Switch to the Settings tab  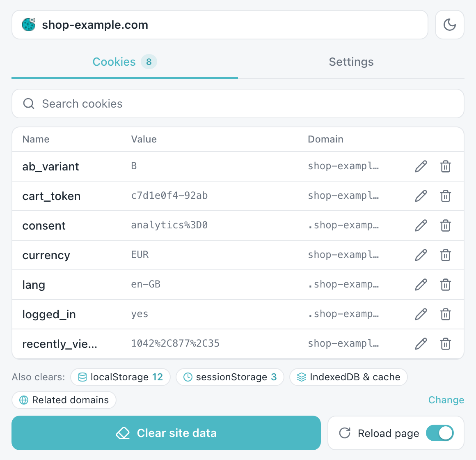[x=351, y=62]
